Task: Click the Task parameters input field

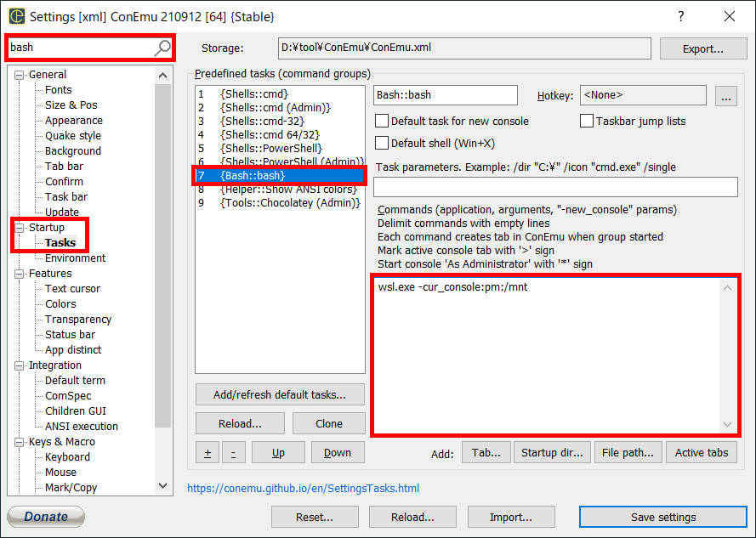Action: [555, 187]
